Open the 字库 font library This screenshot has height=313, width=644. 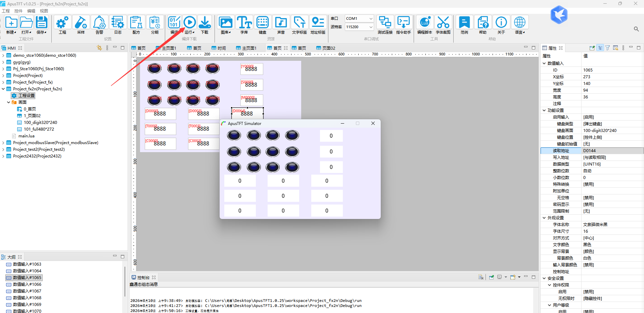coord(244,25)
